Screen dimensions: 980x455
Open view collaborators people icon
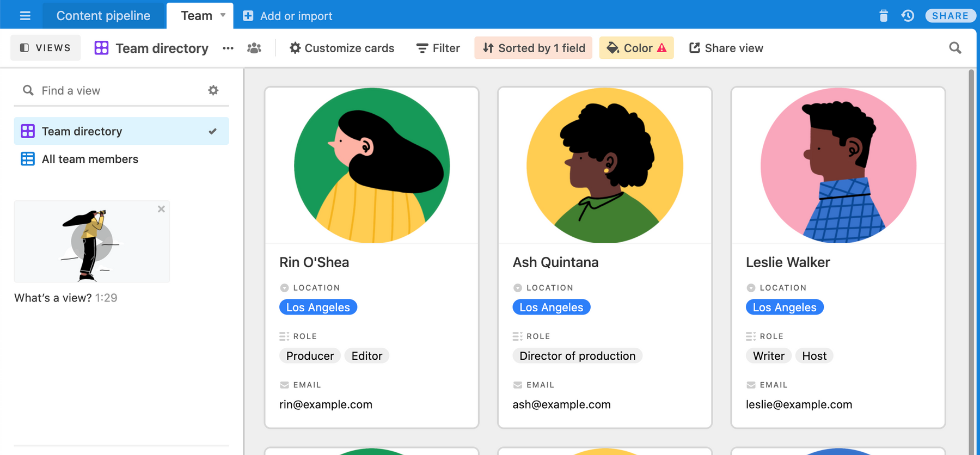pyautogui.click(x=254, y=48)
